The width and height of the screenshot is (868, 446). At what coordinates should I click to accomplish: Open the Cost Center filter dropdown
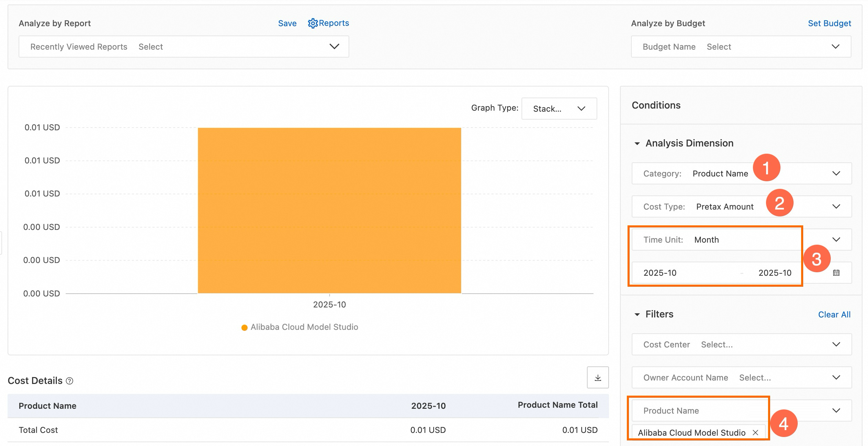click(741, 344)
